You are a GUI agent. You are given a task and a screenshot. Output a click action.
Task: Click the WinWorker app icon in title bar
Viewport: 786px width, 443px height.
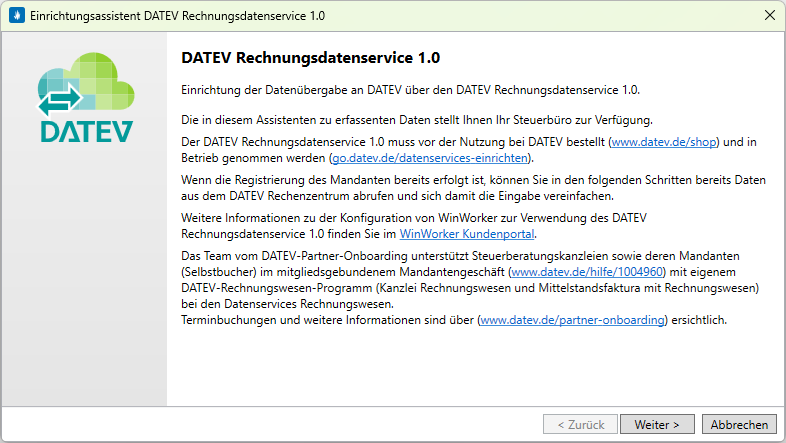pos(17,16)
